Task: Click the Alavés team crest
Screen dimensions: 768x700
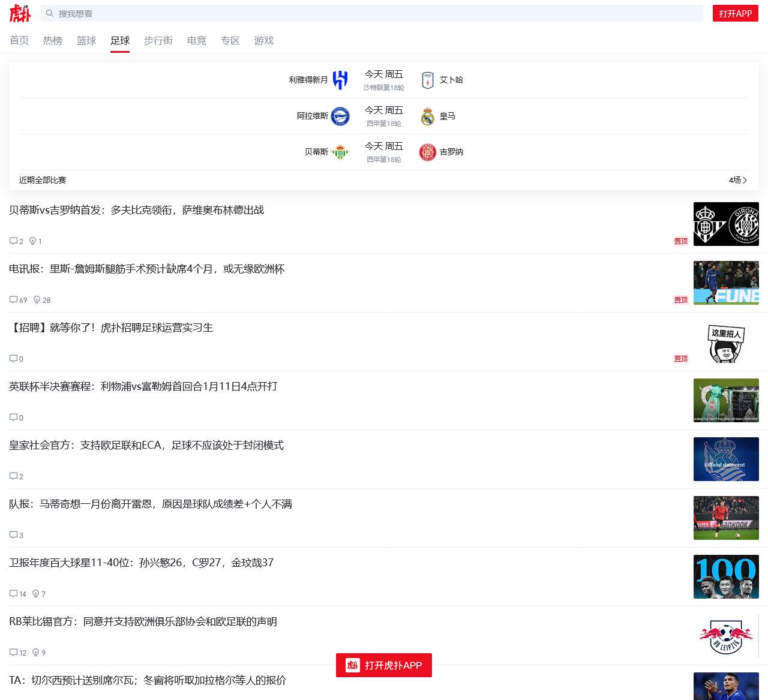Action: (x=340, y=116)
